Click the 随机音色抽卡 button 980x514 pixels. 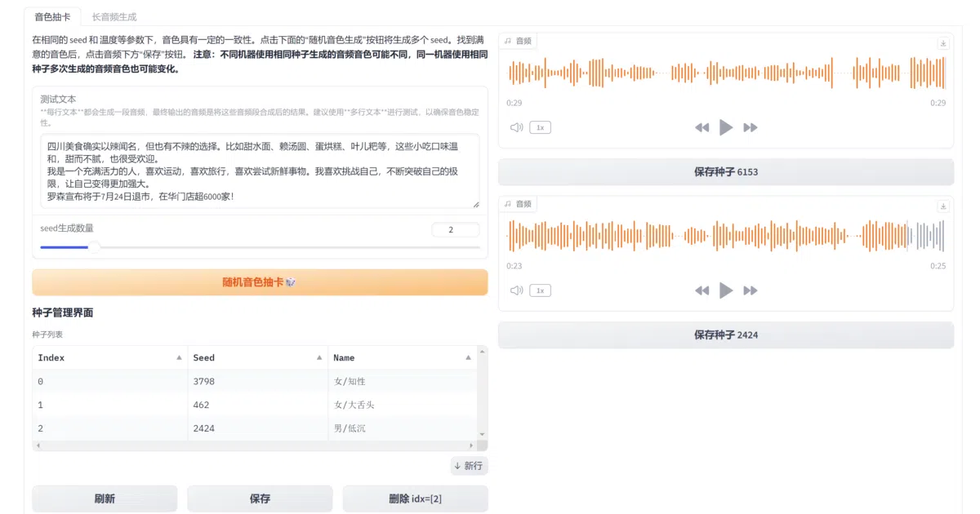click(260, 282)
